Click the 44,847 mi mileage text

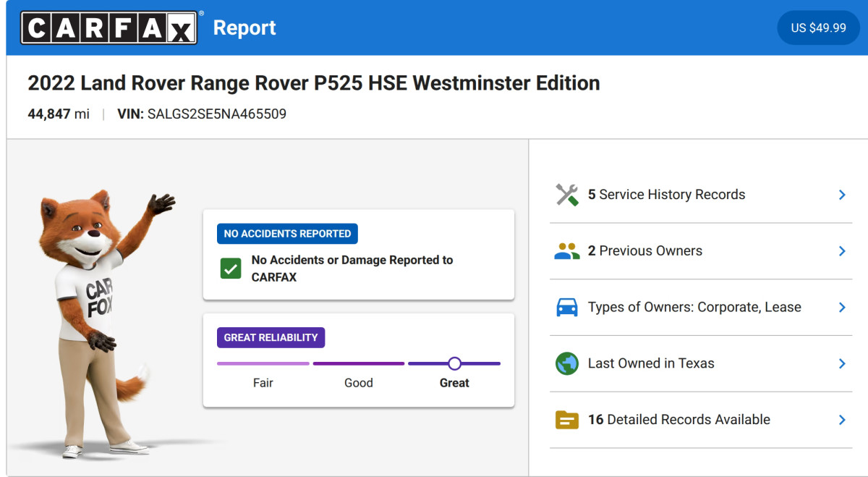[x=59, y=114]
